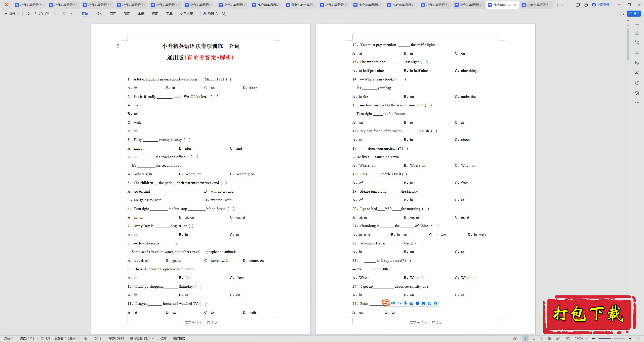Click the print icon in toolbar
The width and height of the screenshot is (644, 342).
tap(41, 14)
